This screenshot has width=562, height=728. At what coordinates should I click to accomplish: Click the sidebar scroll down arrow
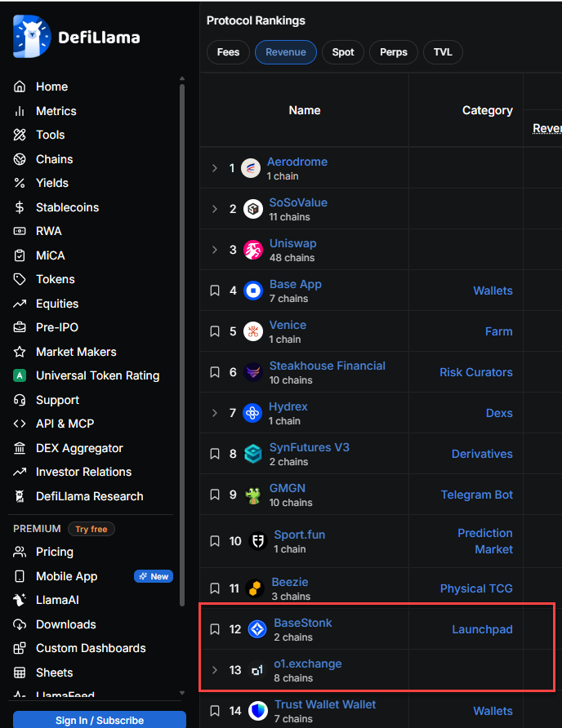click(x=182, y=693)
